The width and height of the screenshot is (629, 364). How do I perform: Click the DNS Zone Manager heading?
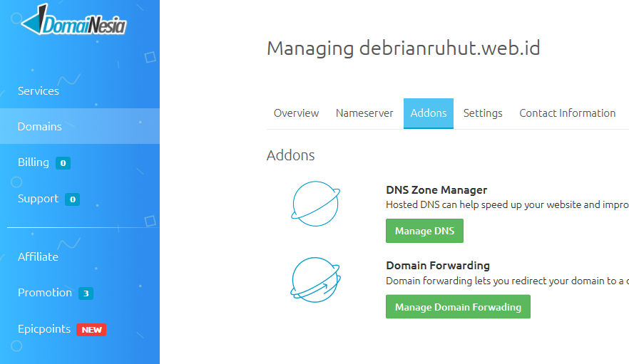coord(436,190)
